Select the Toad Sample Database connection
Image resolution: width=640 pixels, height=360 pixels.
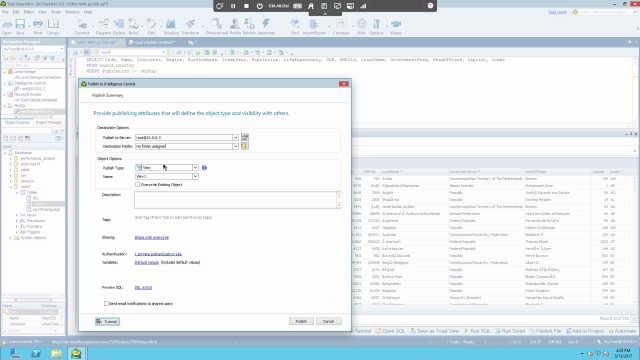click(x=38, y=100)
